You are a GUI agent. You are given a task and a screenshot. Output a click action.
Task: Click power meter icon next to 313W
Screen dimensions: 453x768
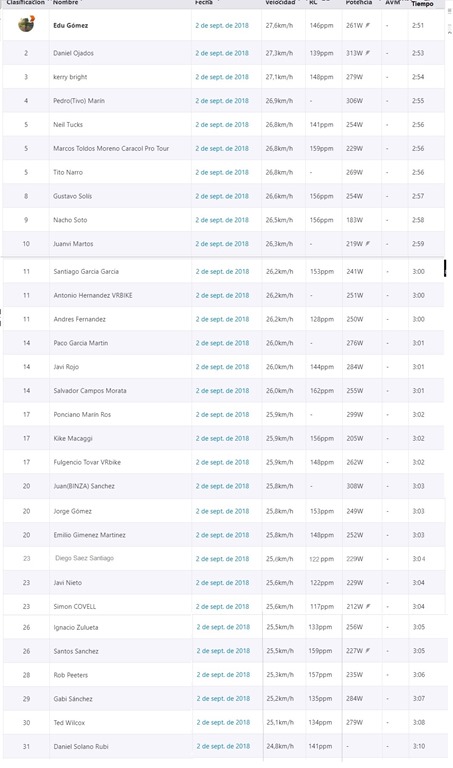[x=367, y=53]
